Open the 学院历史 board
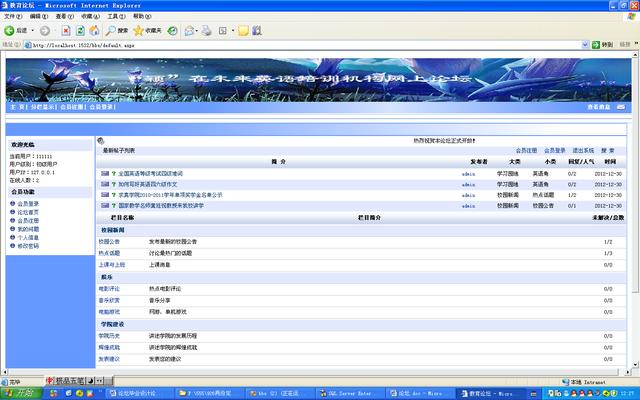This screenshot has height=400, width=640. tap(109, 336)
